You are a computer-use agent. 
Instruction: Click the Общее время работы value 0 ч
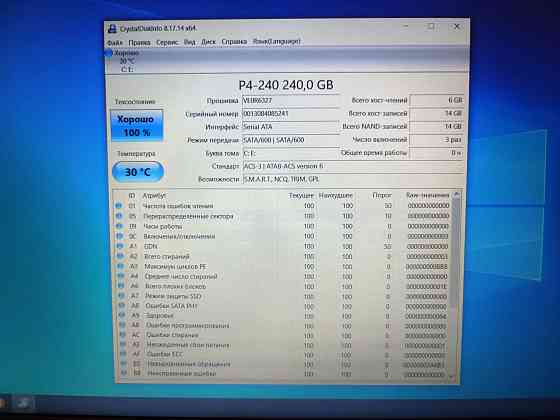[437, 153]
